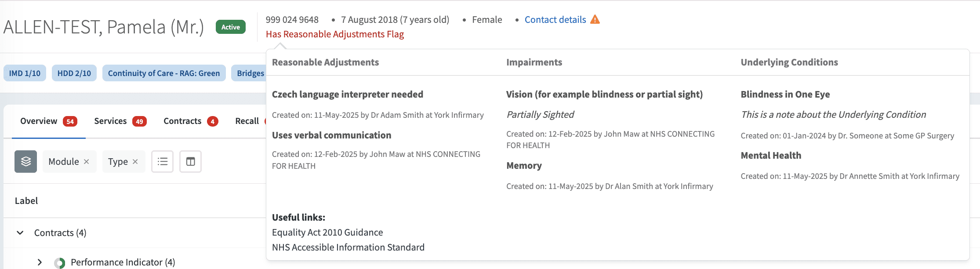Viewport: 980px width, 269px height.
Task: Select Continuity of Care RAG Green tag
Action: click(x=164, y=73)
